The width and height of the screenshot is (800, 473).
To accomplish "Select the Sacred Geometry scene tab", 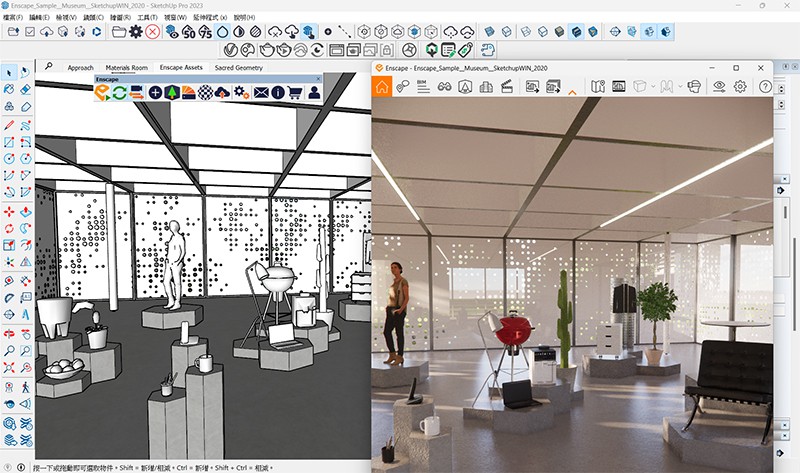I will click(x=238, y=68).
